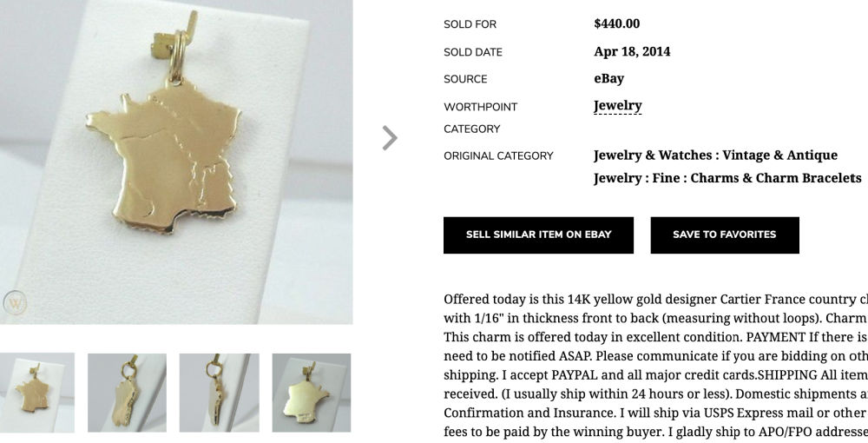Open the Jewelry WorthPoint category link

[x=617, y=106]
